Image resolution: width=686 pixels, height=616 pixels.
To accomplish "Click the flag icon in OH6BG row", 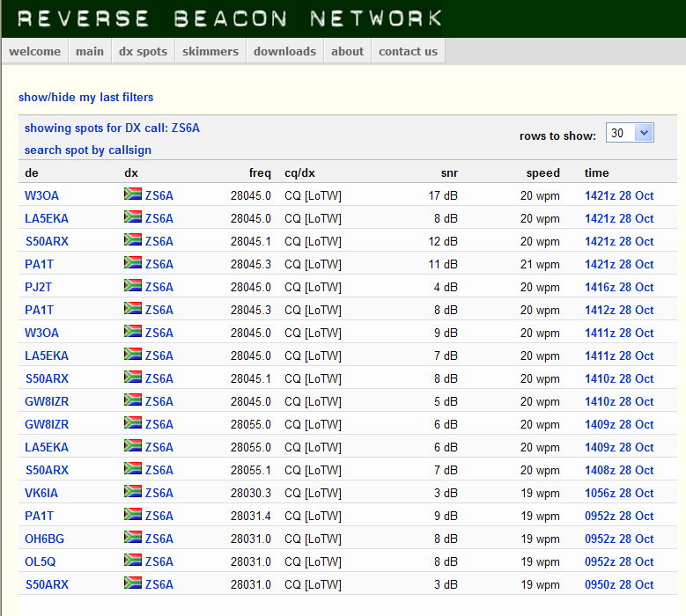I will tap(133, 537).
